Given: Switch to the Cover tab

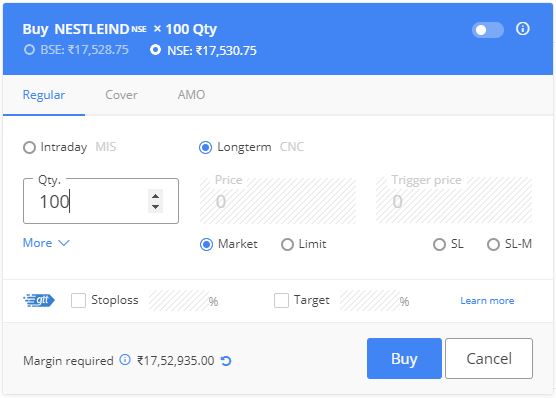Looking at the screenshot, I should [121, 95].
